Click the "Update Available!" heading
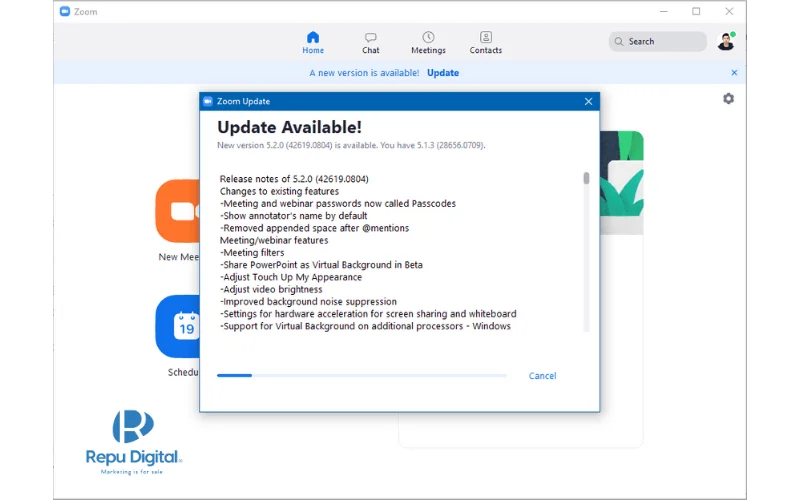This screenshot has height=500, width=800. (x=289, y=127)
